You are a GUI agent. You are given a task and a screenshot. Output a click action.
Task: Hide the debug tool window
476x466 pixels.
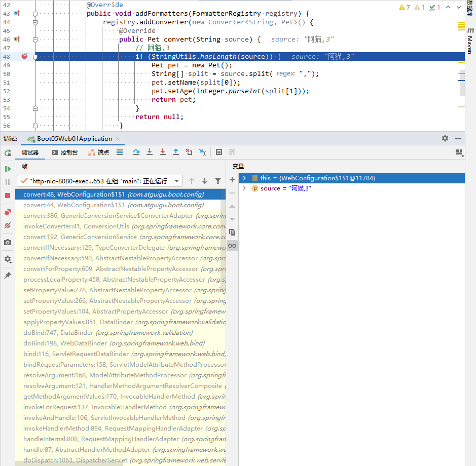pyautogui.click(x=458, y=138)
